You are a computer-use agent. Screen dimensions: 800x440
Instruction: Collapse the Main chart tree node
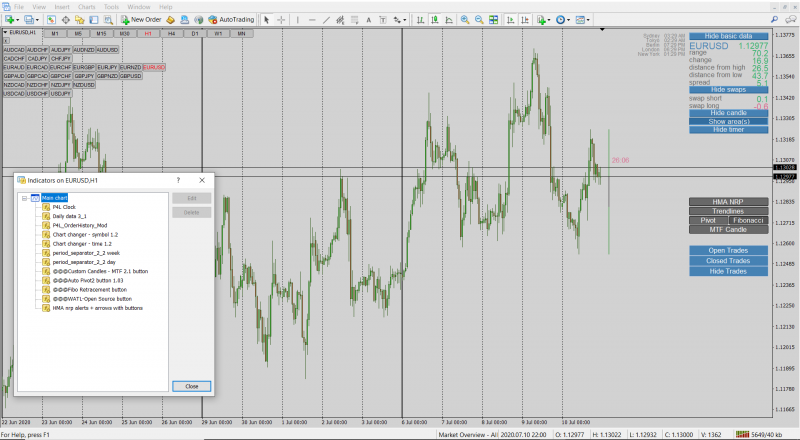24,198
